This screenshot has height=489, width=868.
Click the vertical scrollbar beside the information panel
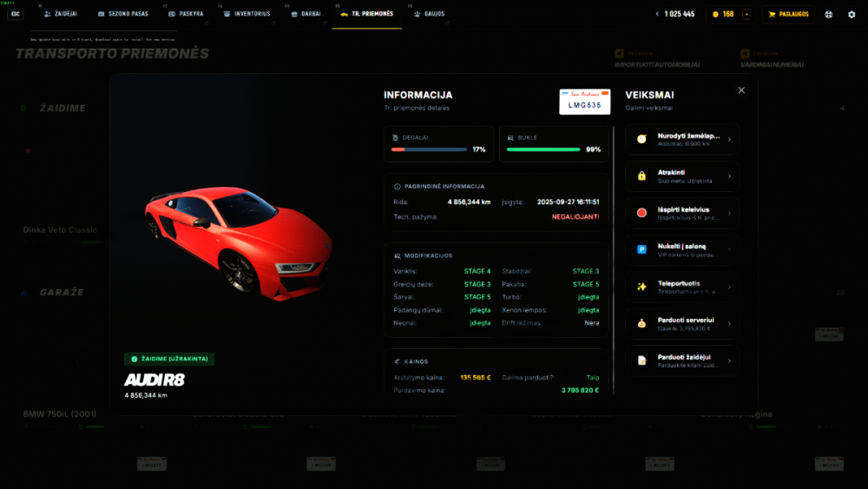(614, 261)
